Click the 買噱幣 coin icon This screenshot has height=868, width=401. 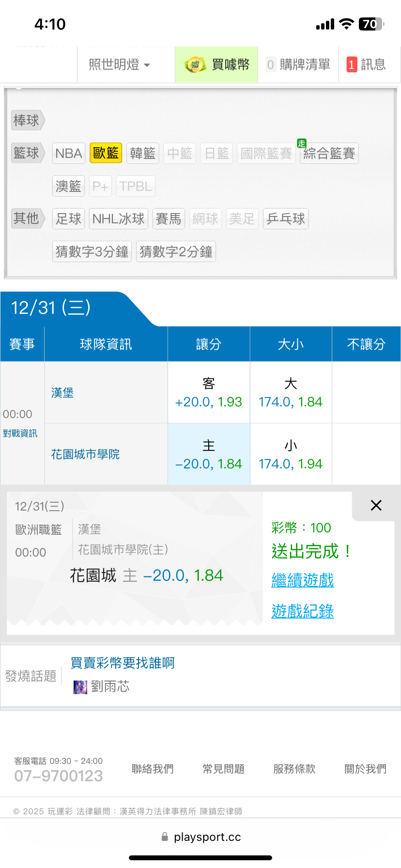pos(195,65)
